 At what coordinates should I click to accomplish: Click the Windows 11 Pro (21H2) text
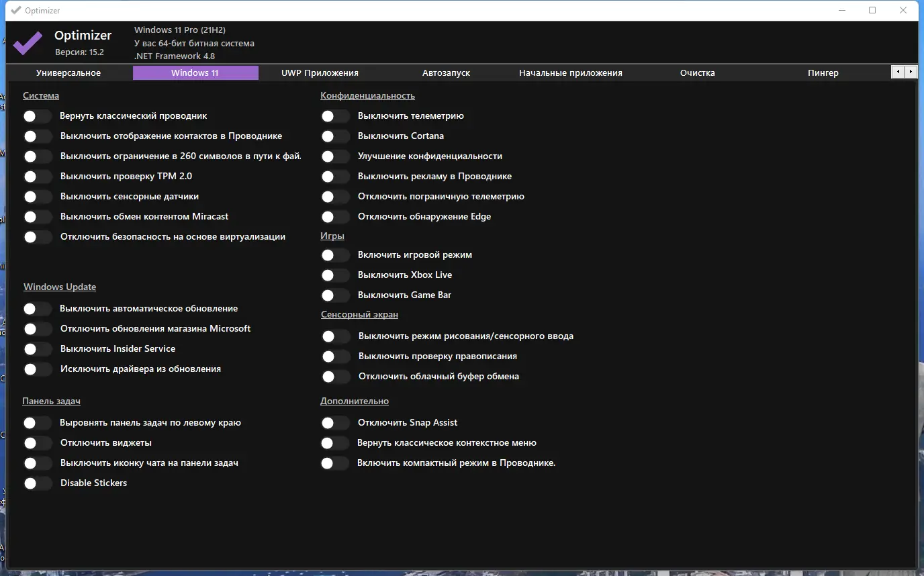coord(180,30)
